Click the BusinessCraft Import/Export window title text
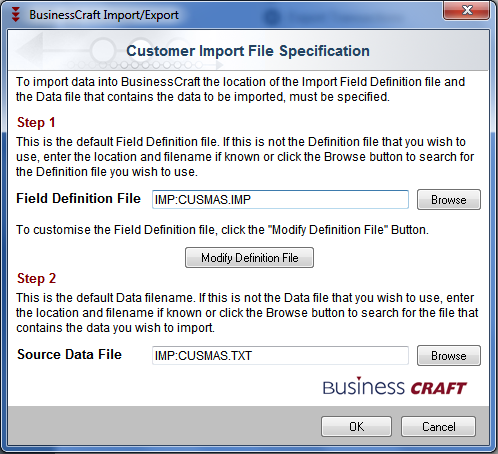The image size is (498, 454). (104, 15)
